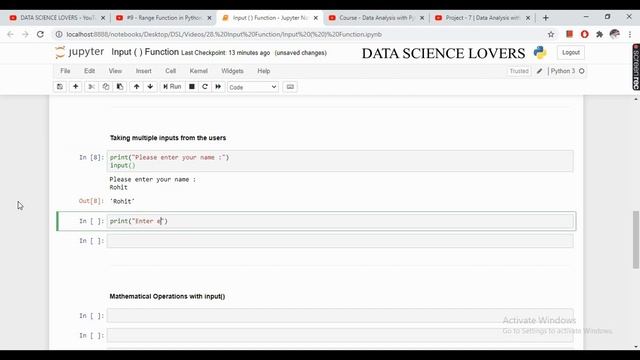Go back in browser history
This screenshot has height=360, width=640.
pyautogui.click(x=10, y=34)
